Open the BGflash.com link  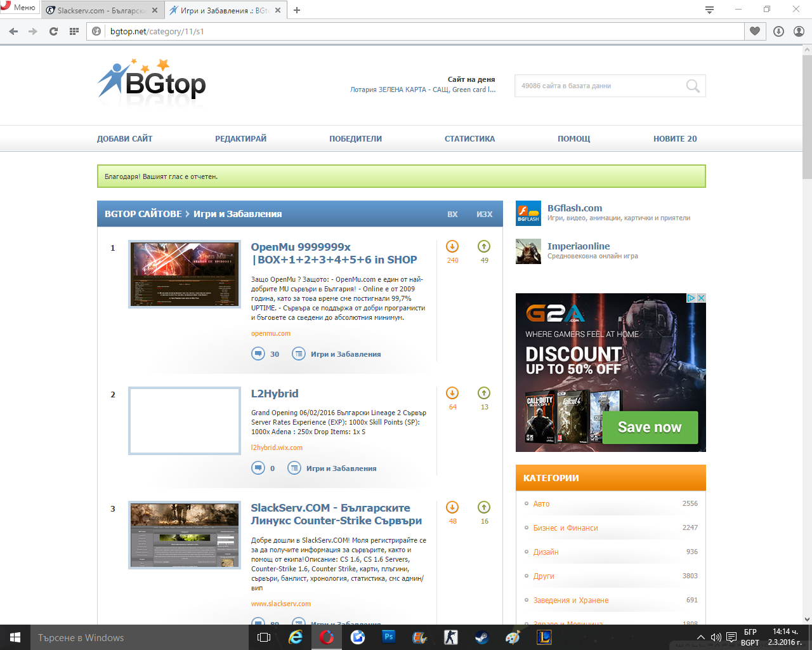pyautogui.click(x=575, y=208)
